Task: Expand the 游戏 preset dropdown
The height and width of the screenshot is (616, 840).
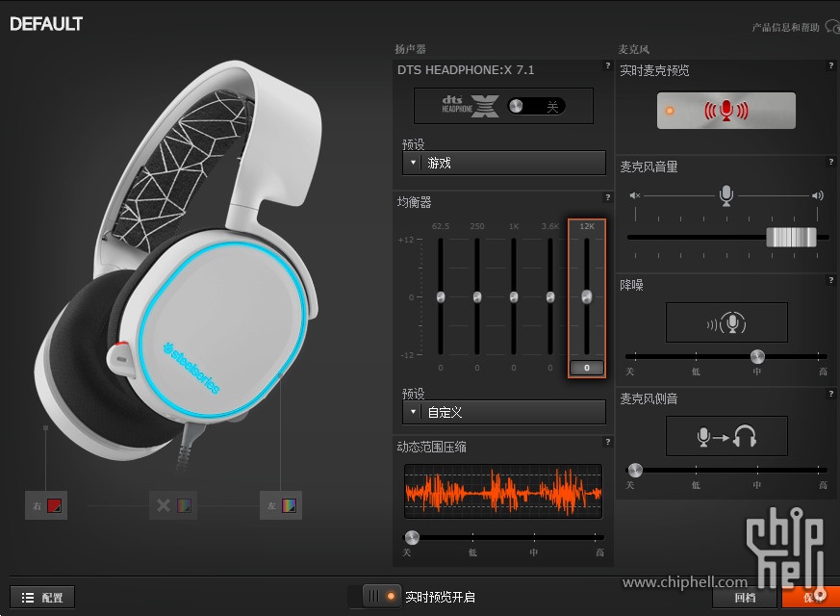Action: [503, 163]
